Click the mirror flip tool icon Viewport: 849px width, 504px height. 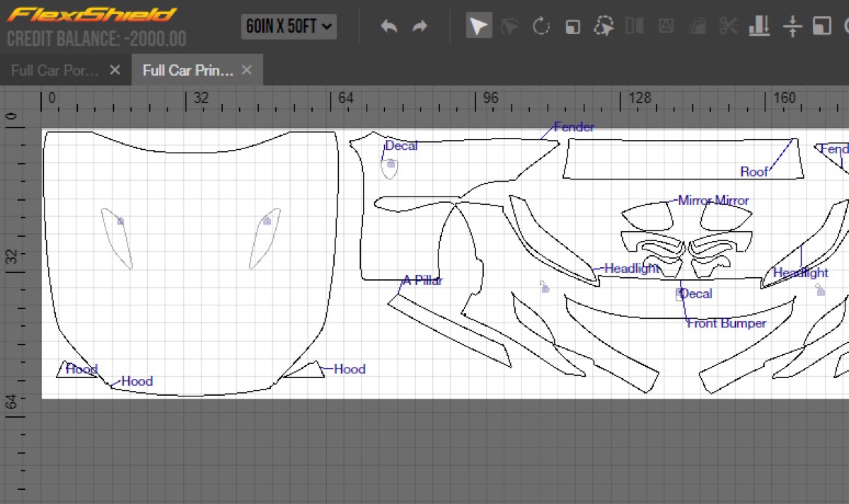[x=635, y=27]
